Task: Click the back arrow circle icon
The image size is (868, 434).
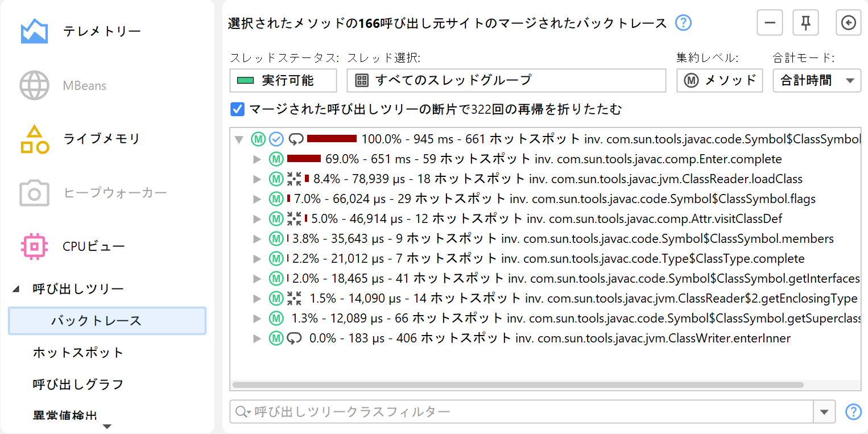Action: pos(848,23)
